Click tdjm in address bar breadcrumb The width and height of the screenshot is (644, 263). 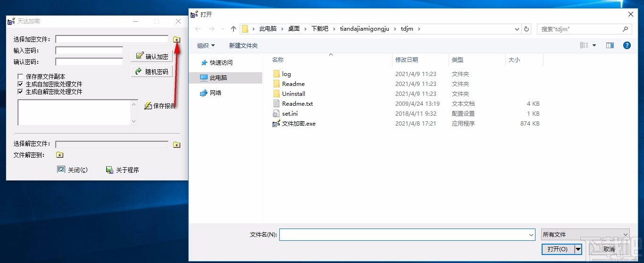[407, 29]
